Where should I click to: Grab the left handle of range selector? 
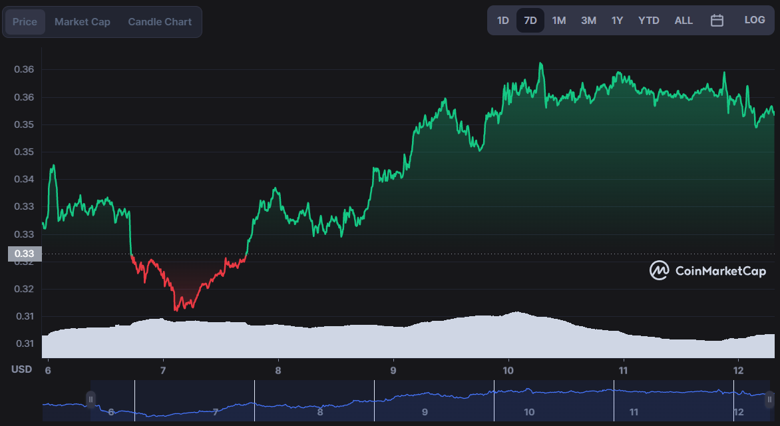tap(91, 400)
